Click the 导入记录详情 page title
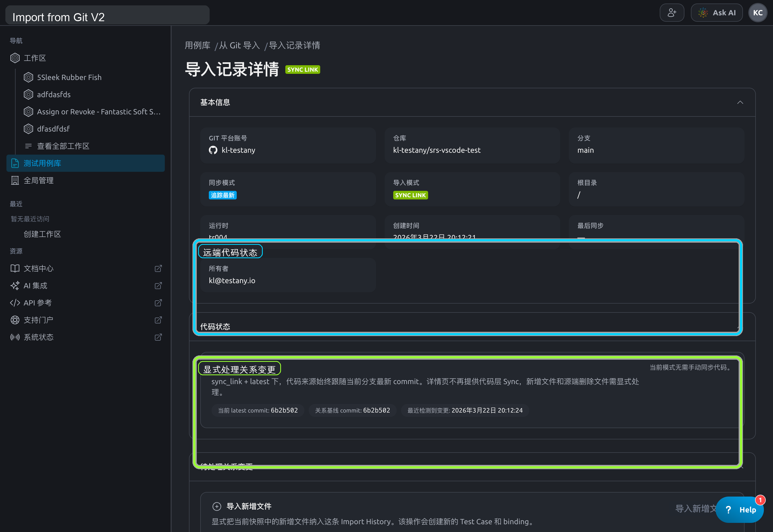Image resolution: width=773 pixels, height=532 pixels. (232, 69)
